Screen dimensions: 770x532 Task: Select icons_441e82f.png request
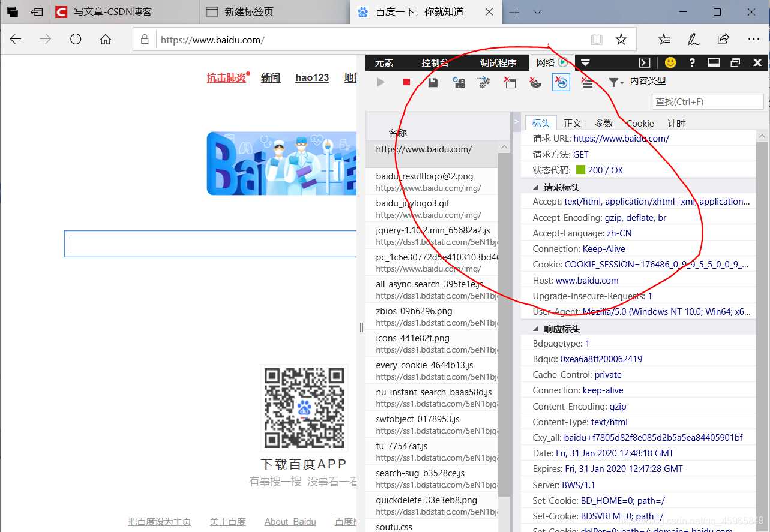point(432,343)
